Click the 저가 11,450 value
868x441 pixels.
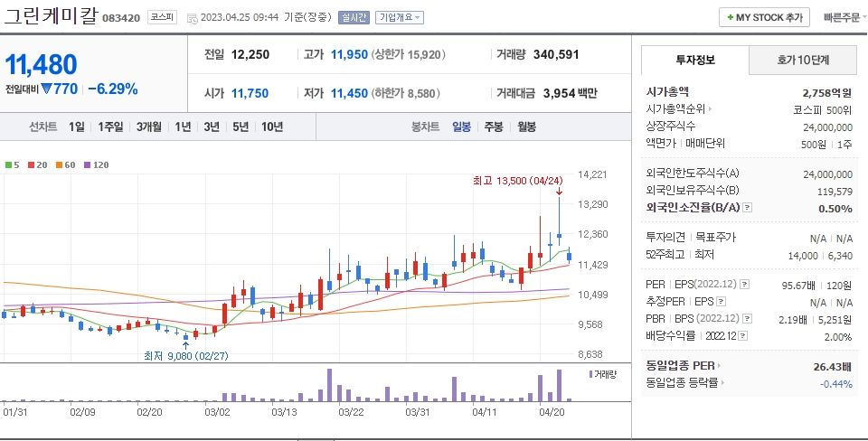coord(349,93)
